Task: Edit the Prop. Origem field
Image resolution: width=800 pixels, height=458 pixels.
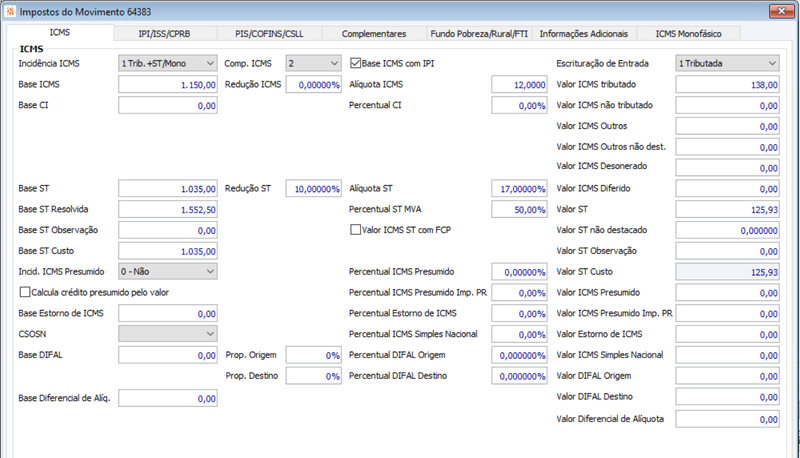Action: pos(313,355)
